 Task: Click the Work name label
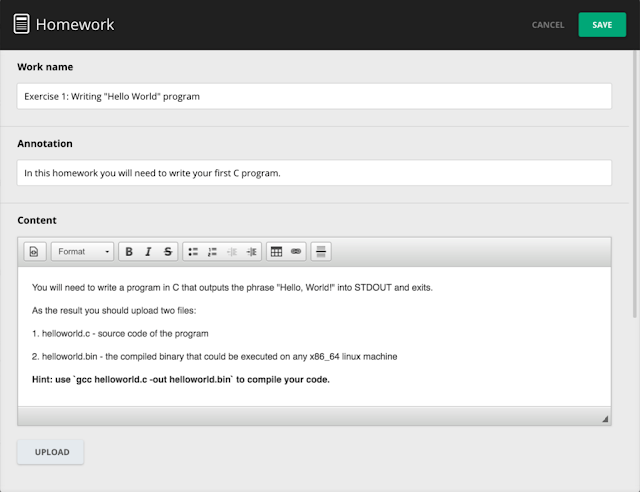coord(45,67)
